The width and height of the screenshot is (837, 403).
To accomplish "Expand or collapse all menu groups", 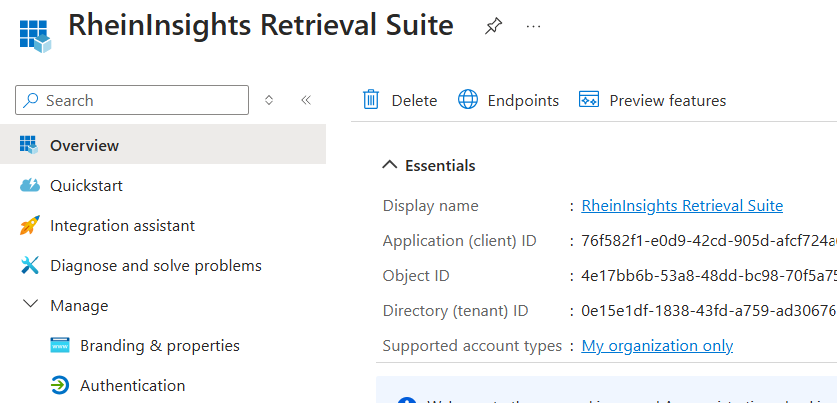I will [269, 100].
